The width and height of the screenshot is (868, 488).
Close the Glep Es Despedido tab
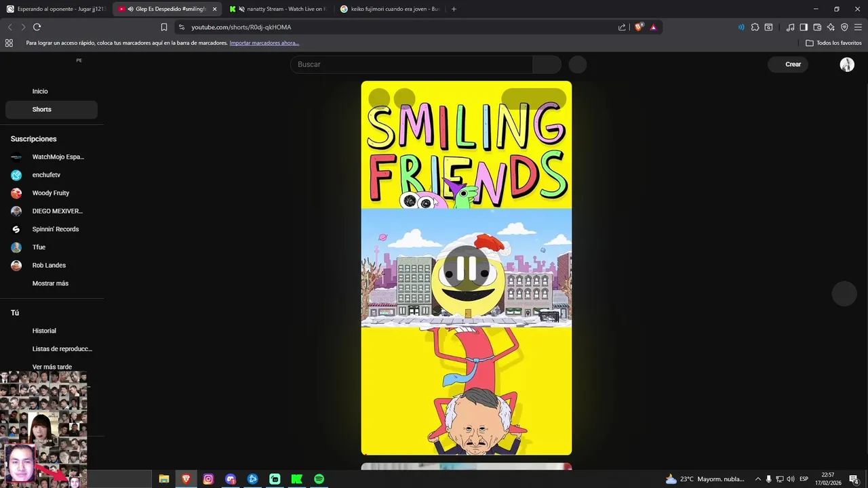215,9
